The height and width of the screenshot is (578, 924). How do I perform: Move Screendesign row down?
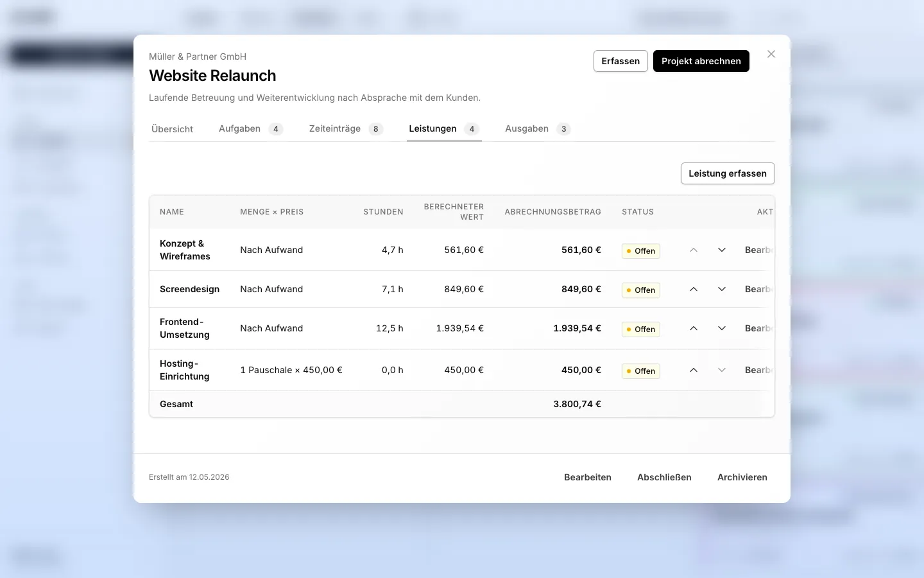(722, 289)
